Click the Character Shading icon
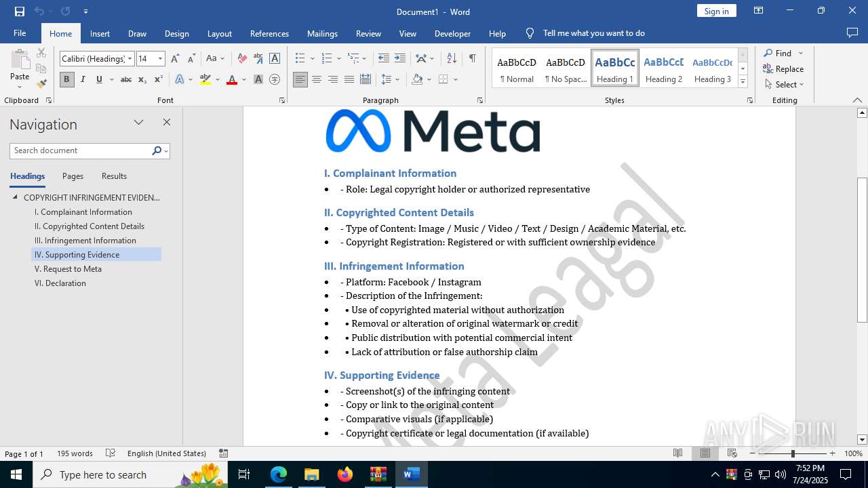 pyautogui.click(x=258, y=79)
